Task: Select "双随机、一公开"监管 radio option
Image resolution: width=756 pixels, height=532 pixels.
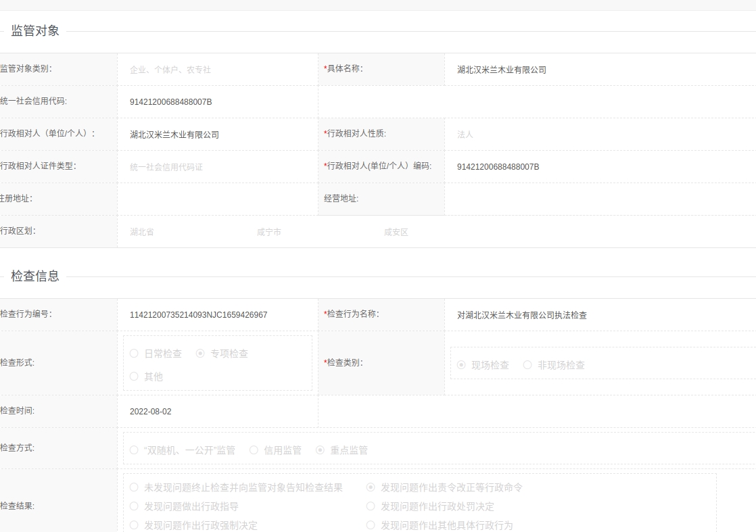Action: (134, 450)
